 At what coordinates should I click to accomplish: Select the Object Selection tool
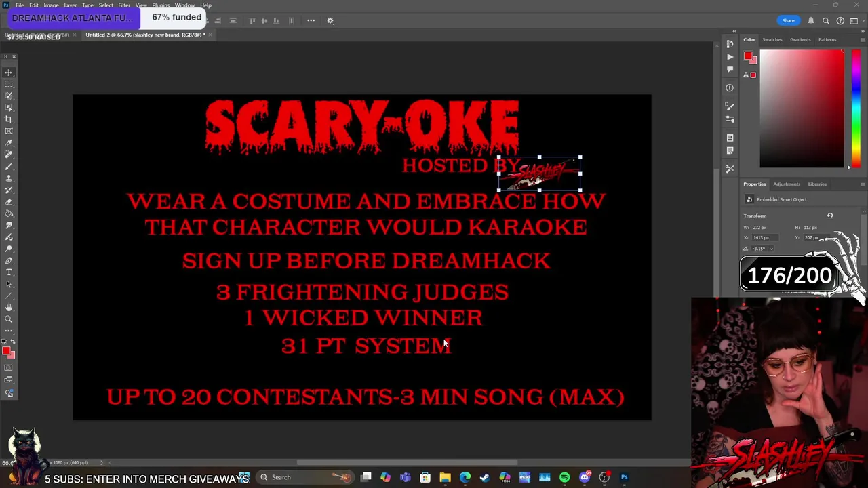tap(9, 107)
